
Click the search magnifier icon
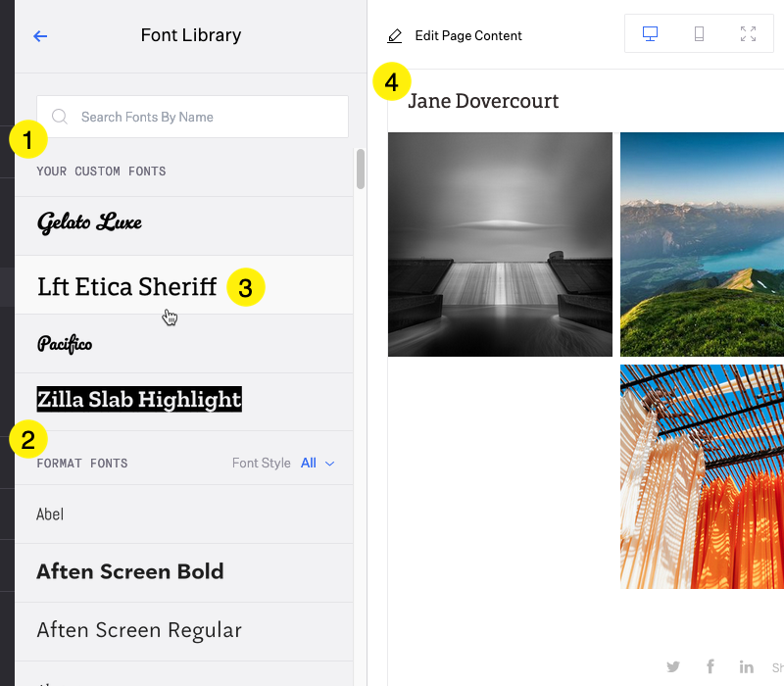tap(60, 117)
